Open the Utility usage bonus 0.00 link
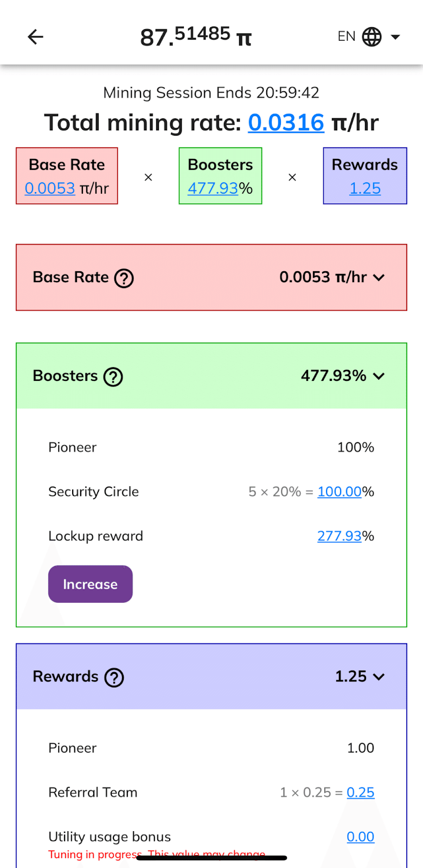 (x=361, y=837)
